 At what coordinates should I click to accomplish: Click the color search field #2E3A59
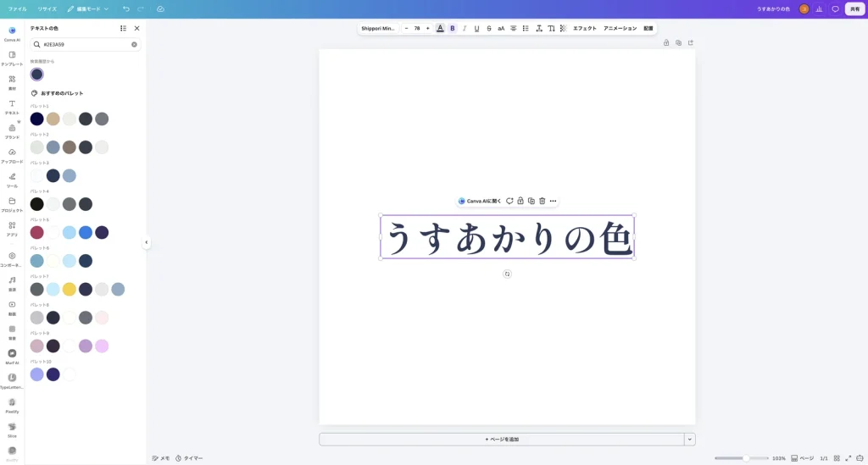(86, 44)
